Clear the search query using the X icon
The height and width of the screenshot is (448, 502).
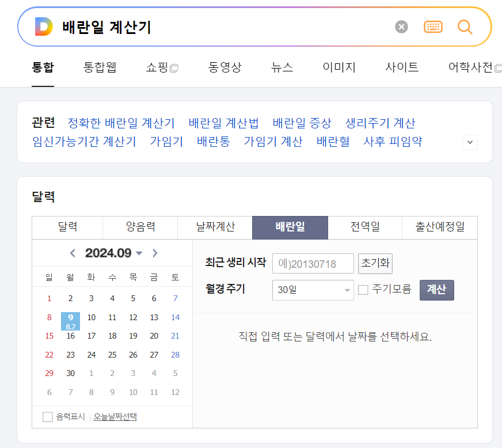tap(401, 26)
